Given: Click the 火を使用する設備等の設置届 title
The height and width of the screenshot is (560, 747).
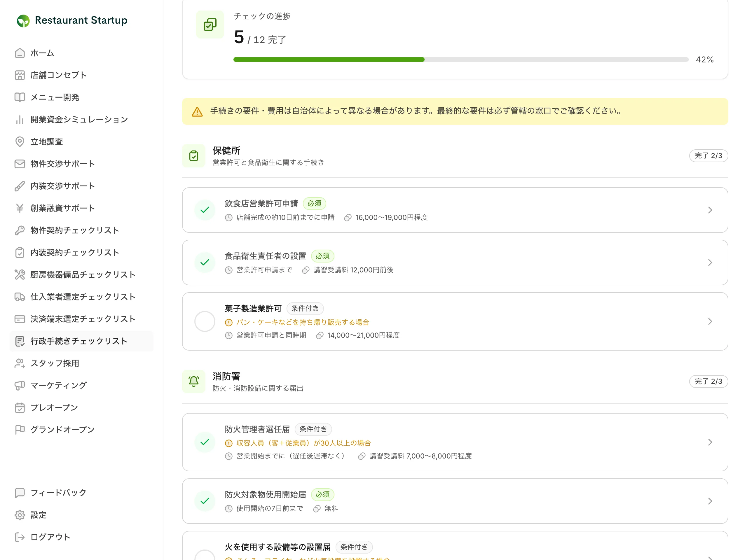Looking at the screenshot, I should [x=277, y=547].
